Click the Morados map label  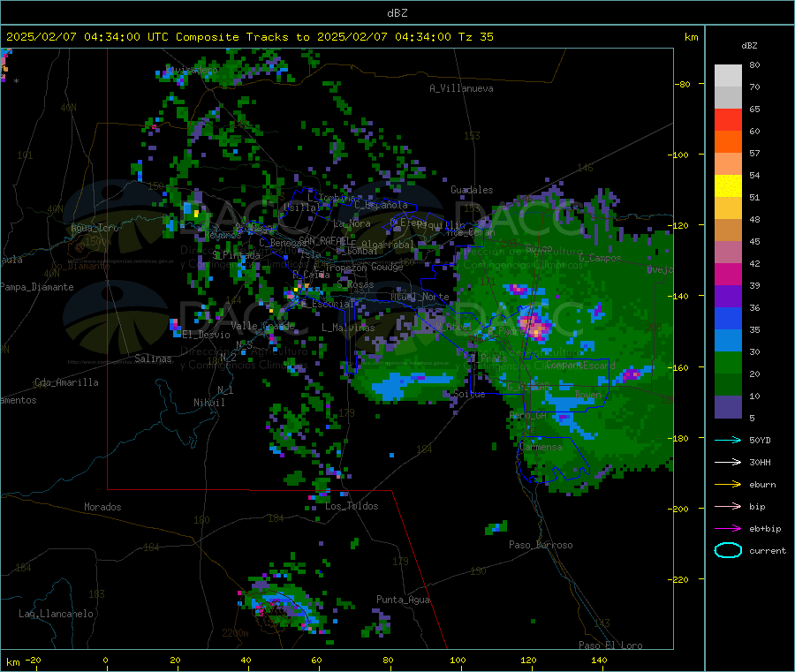tap(102, 507)
